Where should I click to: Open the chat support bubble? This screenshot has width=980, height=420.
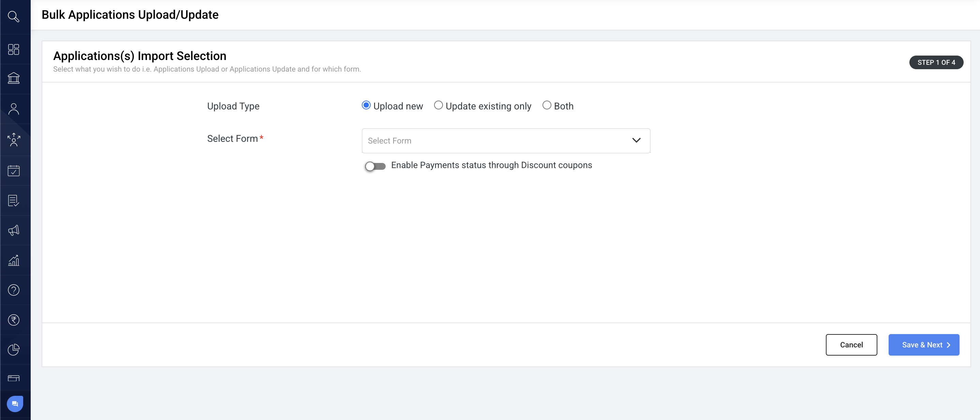click(15, 404)
